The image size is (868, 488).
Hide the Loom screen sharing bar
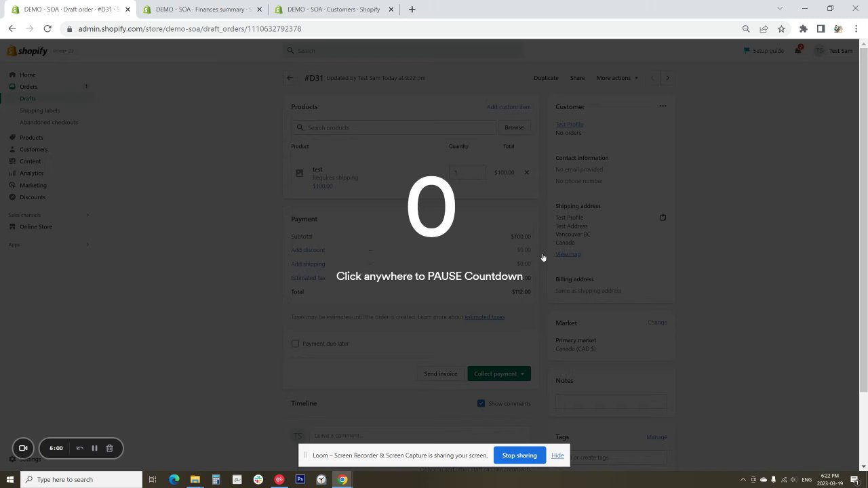[557, 455]
